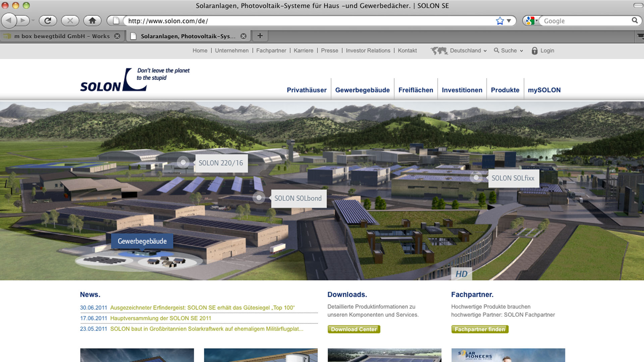Click the SOLON SOLbond hotspot marker

(x=259, y=198)
